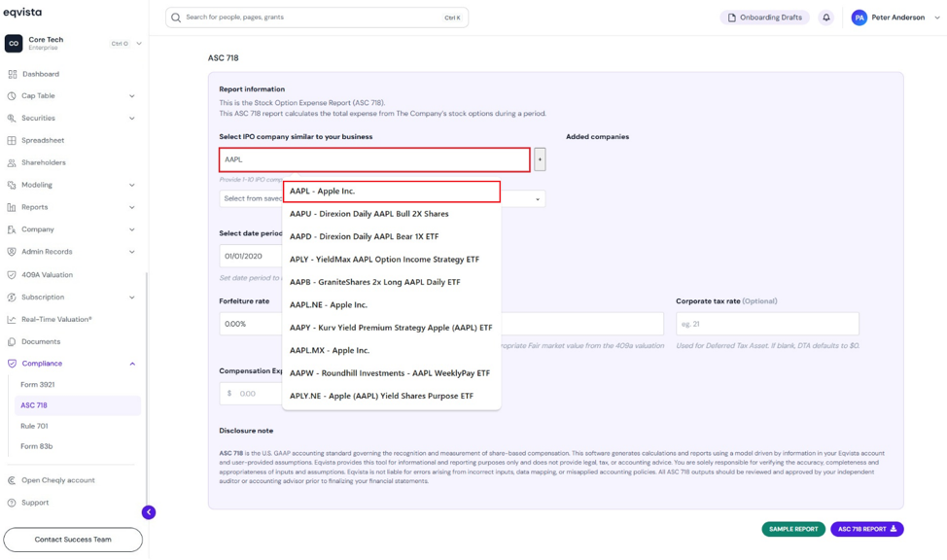Click the Forfeiture rate field

point(251,324)
